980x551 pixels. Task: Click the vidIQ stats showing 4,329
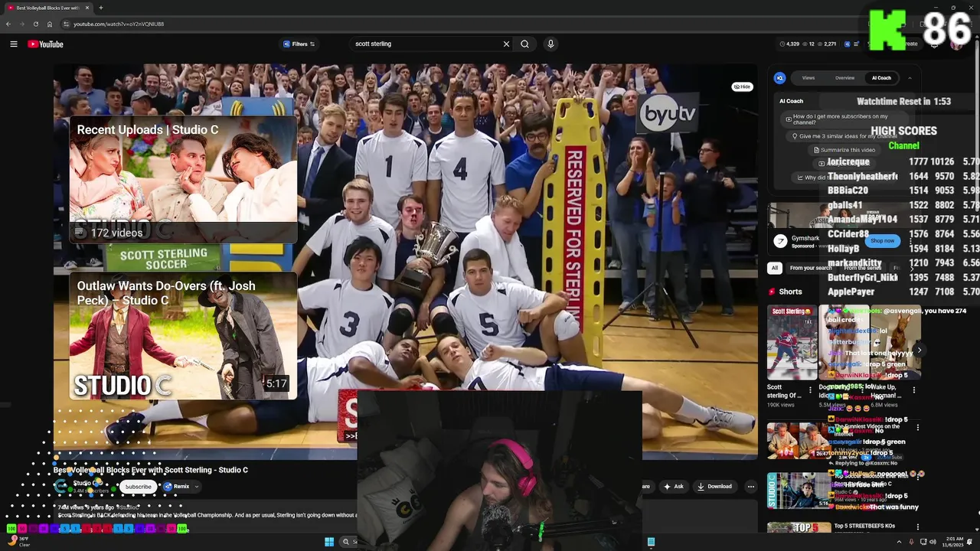point(789,44)
